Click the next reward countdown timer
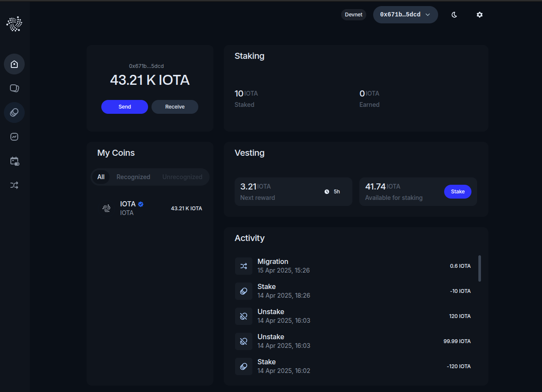This screenshot has width=542, height=392. [332, 191]
